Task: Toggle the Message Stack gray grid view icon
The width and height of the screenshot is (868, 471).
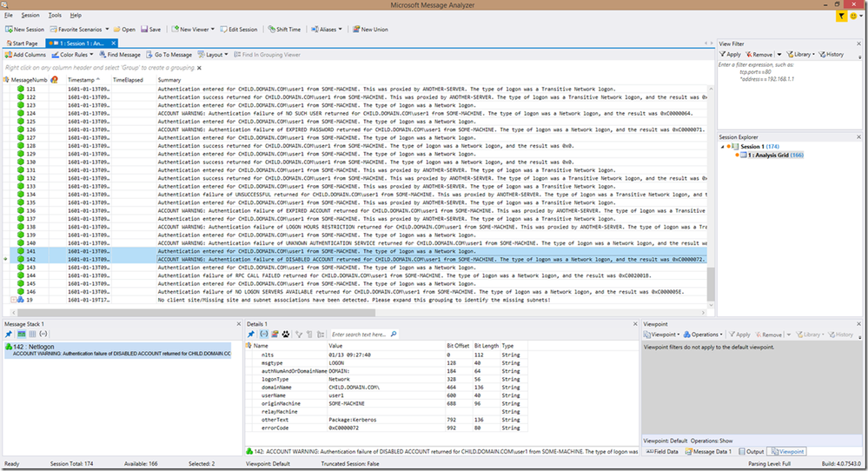Action: tap(32, 335)
